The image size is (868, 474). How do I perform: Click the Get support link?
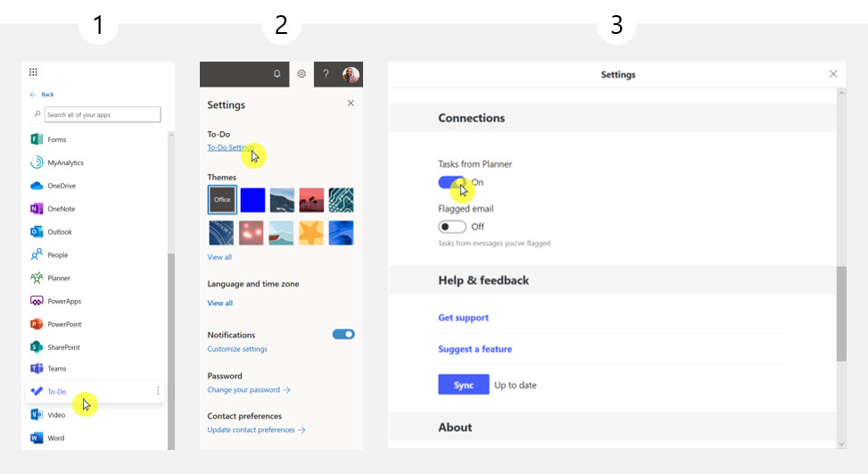point(463,317)
